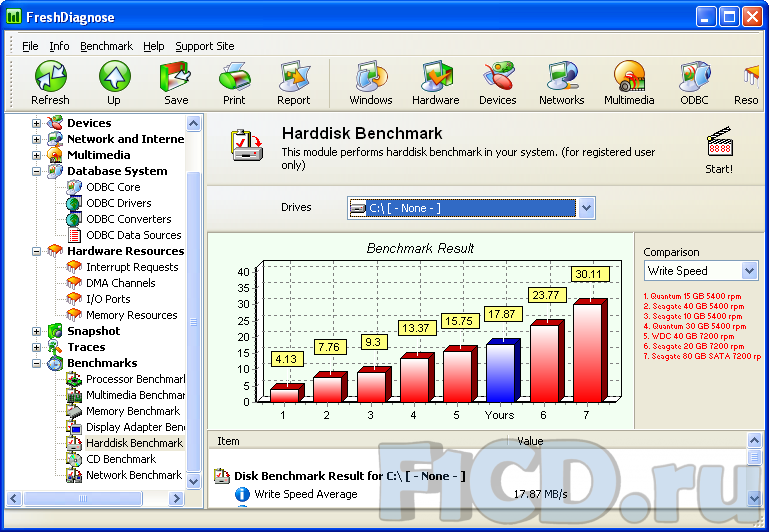
Task: Expand the Devices tree node
Action: pyautogui.click(x=36, y=123)
